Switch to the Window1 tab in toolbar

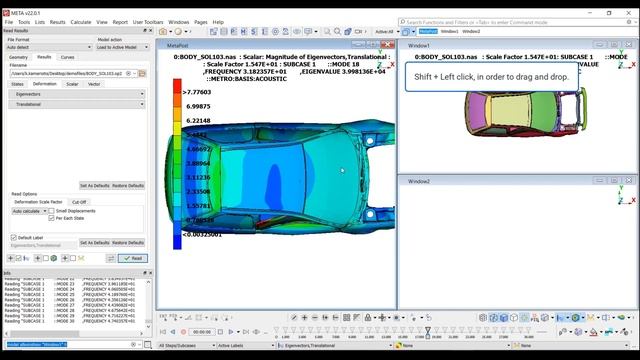point(449,31)
